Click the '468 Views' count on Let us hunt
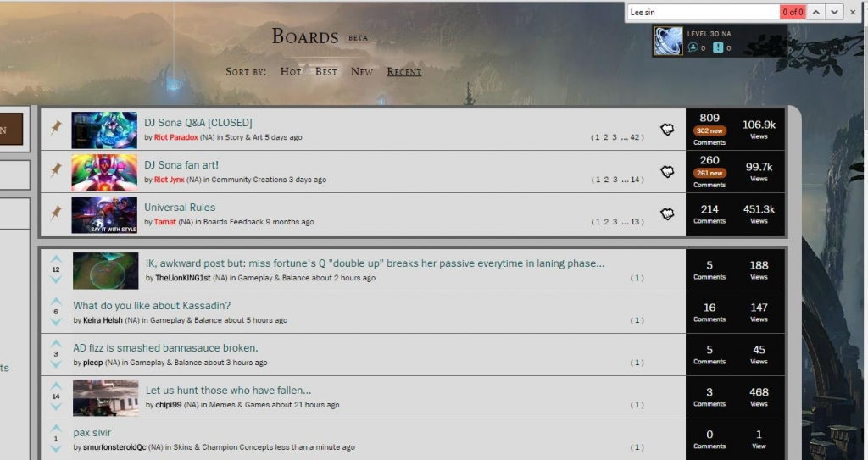Screen dimensions: 868x460 (x=759, y=396)
